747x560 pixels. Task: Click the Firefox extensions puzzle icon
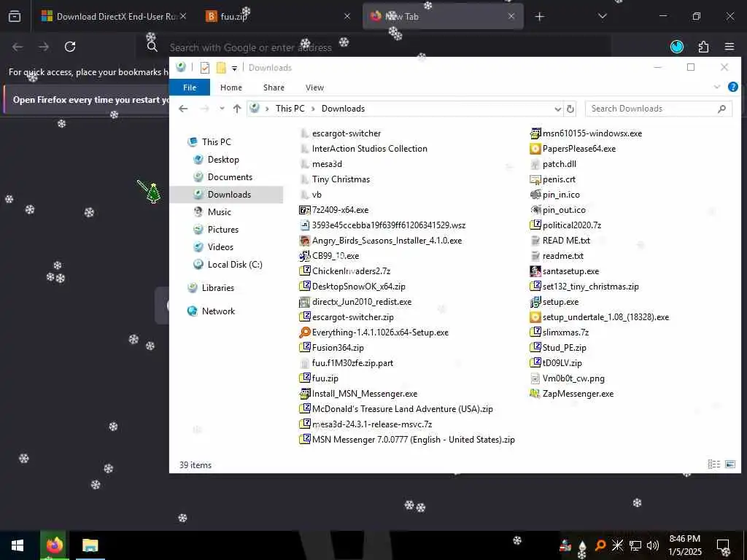[x=704, y=47]
